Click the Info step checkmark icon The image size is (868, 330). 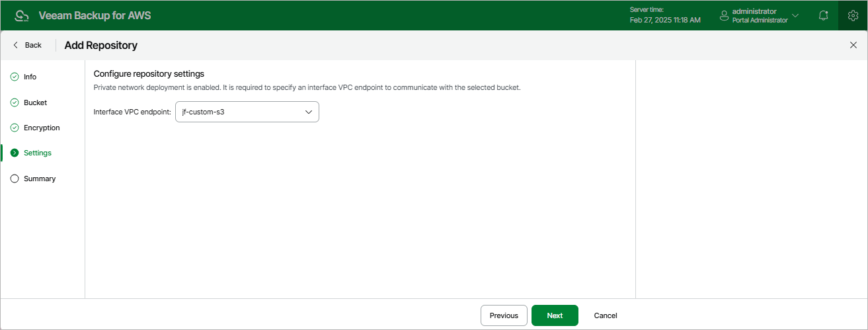(15, 77)
